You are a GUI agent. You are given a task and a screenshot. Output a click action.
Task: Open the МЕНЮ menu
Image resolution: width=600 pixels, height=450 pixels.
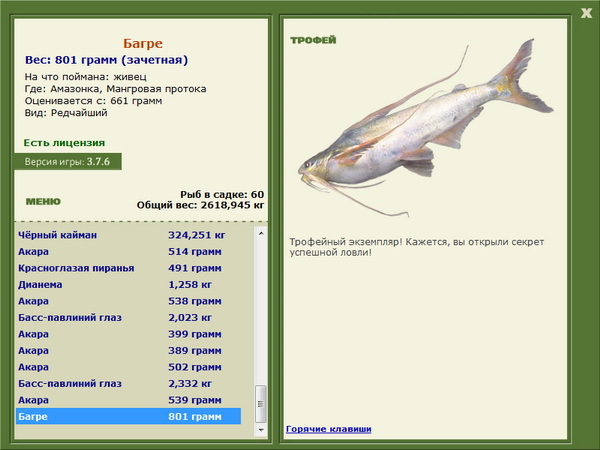tap(43, 201)
